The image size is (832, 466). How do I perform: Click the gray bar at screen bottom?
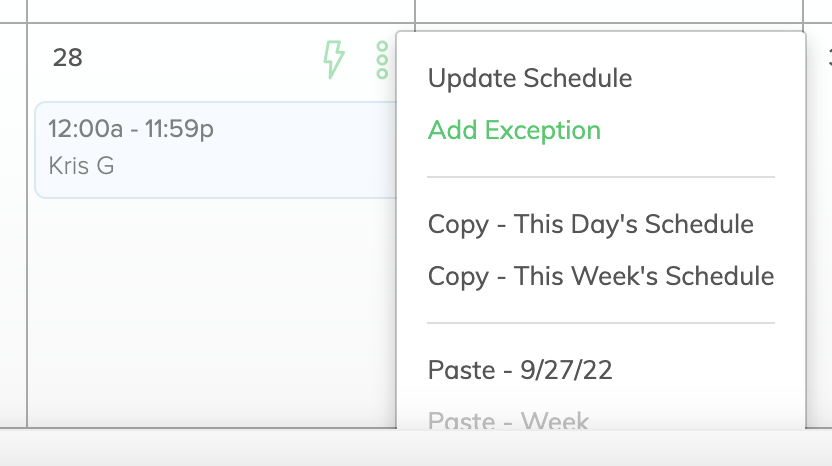pyautogui.click(x=416, y=447)
